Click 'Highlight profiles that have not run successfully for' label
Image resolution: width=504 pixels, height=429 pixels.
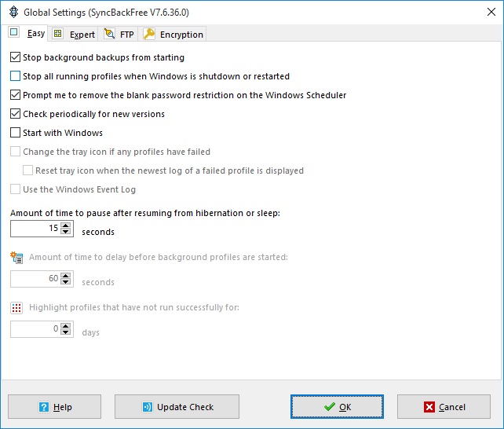[134, 307]
